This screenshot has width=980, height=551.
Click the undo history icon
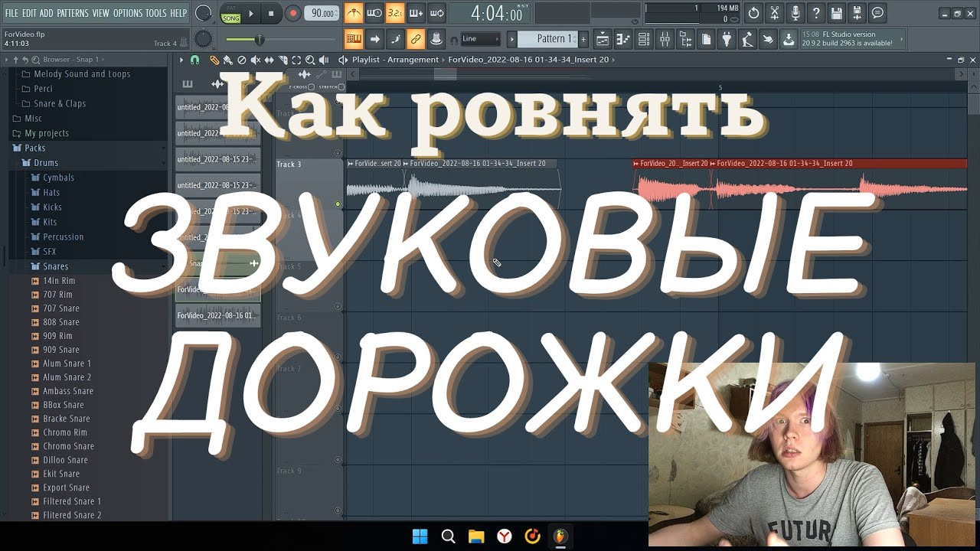(754, 13)
